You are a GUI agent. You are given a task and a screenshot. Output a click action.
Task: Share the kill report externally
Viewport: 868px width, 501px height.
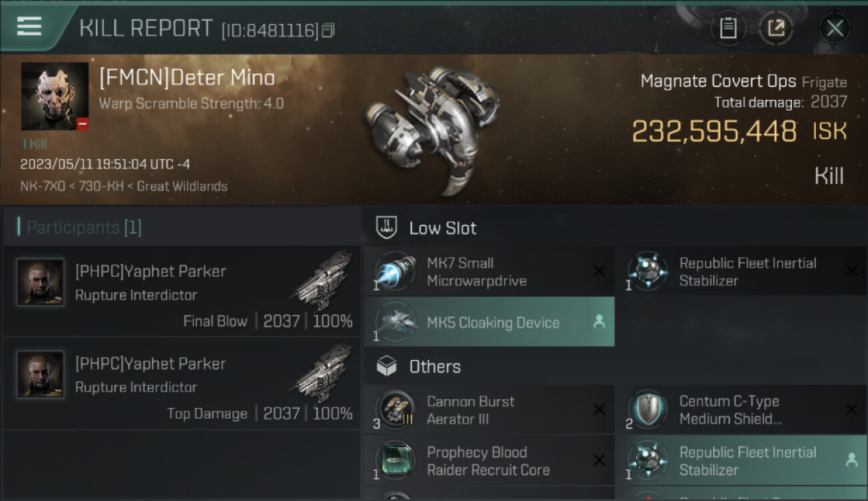click(x=776, y=28)
